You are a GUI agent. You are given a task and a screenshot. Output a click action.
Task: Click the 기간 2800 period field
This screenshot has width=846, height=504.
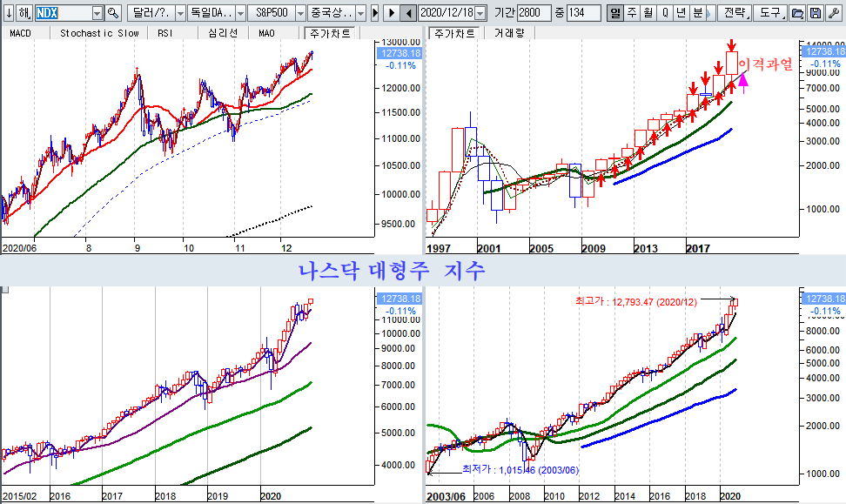[534, 13]
